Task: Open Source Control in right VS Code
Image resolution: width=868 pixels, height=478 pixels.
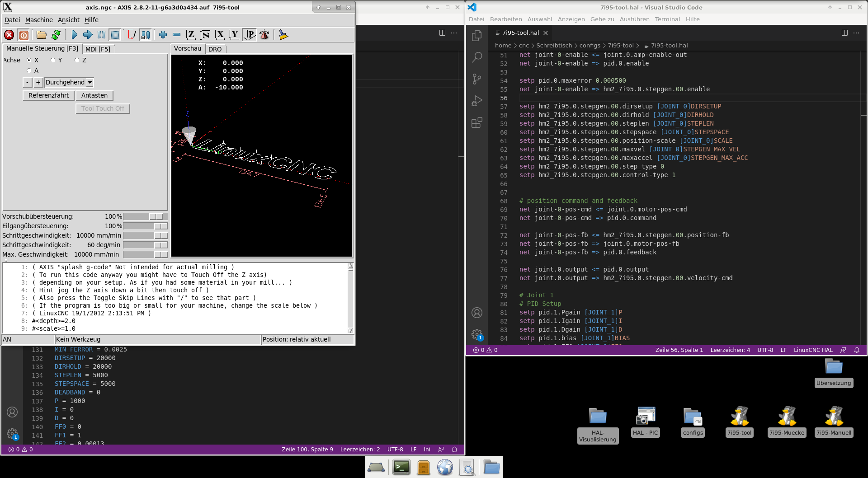Action: point(477,79)
